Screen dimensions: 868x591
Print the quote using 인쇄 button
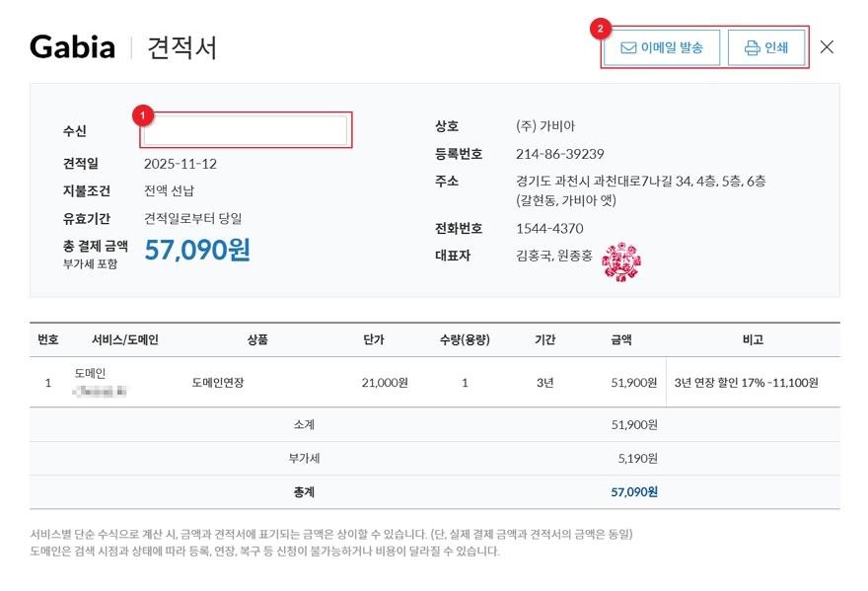[766, 47]
